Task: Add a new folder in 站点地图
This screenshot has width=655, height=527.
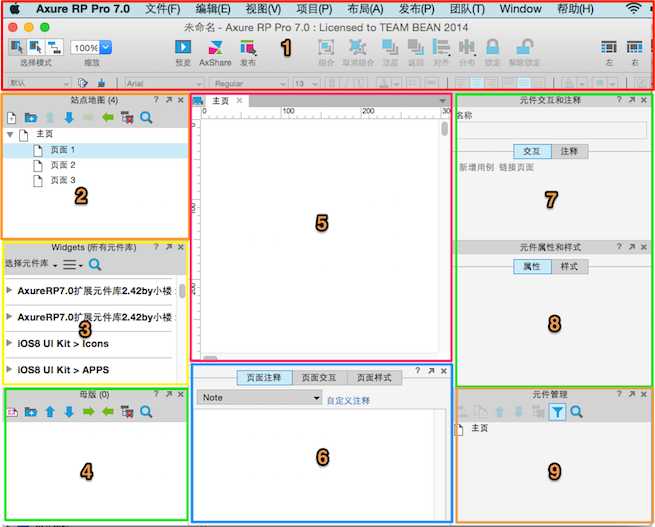Action: click(30, 118)
